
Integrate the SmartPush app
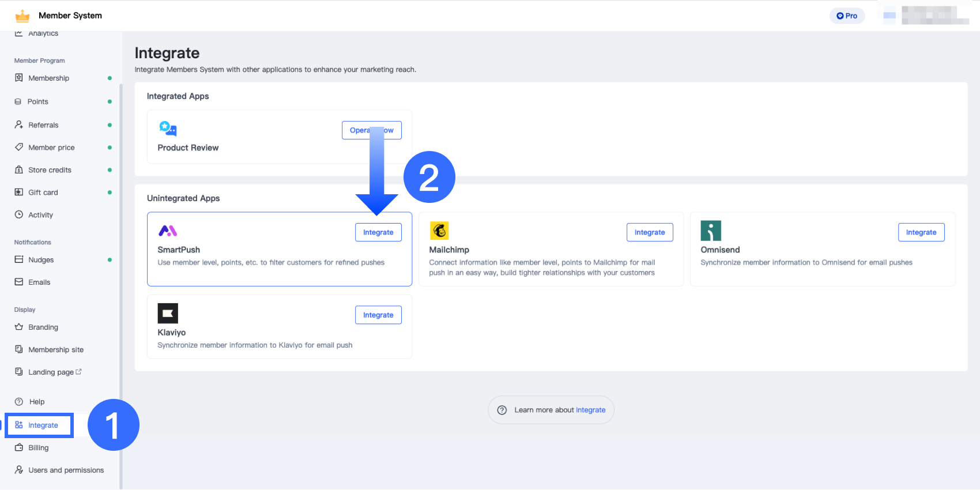pos(378,232)
